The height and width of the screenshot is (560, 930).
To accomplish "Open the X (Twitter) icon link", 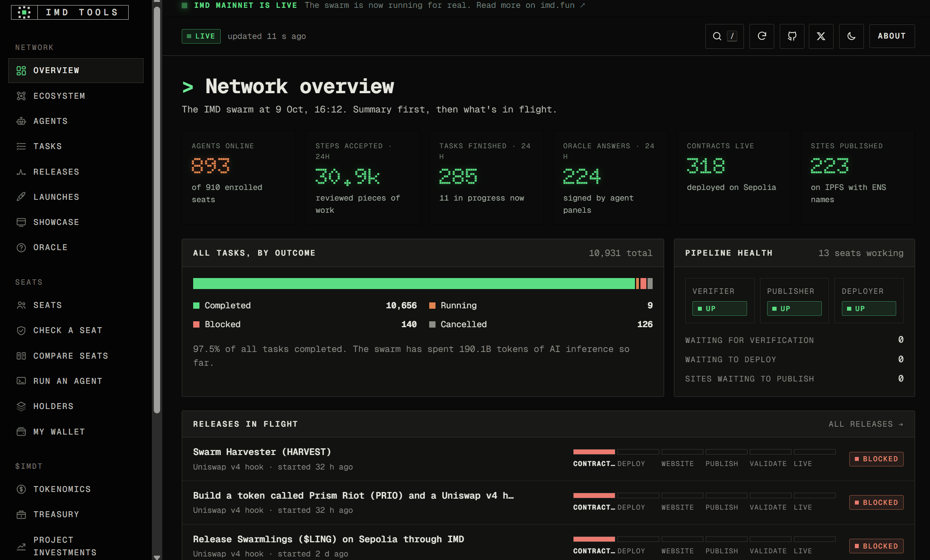I will [x=821, y=36].
